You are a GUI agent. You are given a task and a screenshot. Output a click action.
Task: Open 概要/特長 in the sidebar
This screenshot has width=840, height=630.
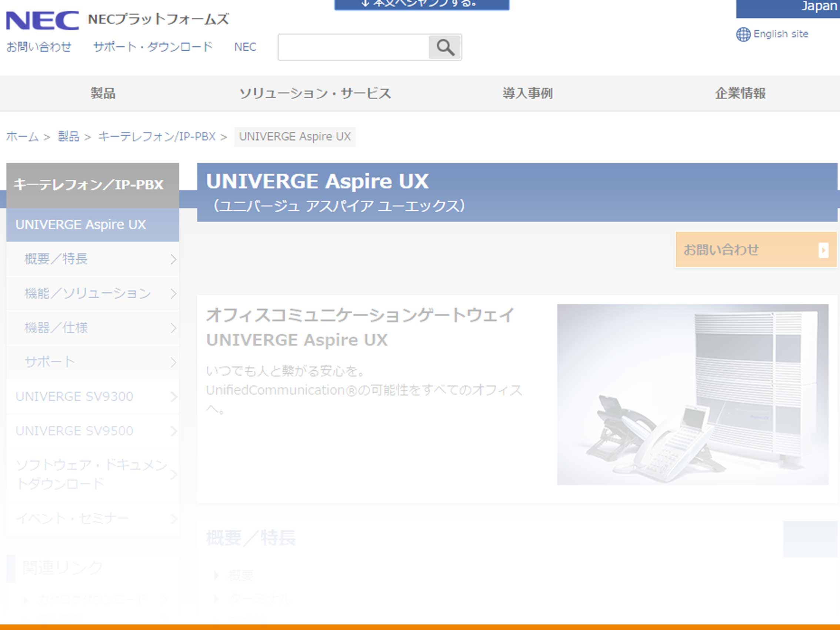tap(93, 259)
